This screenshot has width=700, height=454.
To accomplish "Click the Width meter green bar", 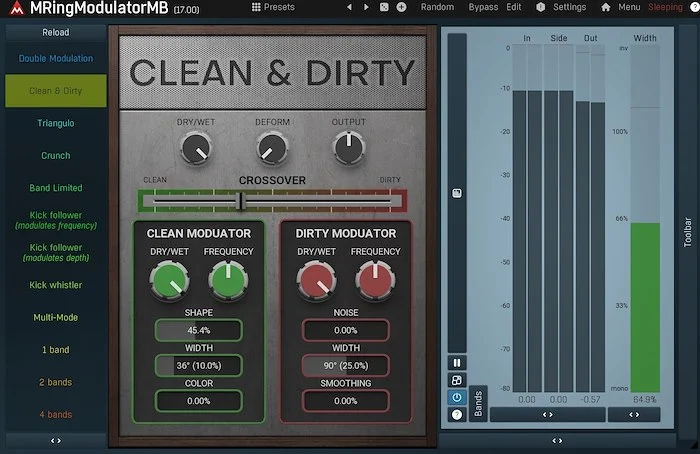I will tap(645, 308).
